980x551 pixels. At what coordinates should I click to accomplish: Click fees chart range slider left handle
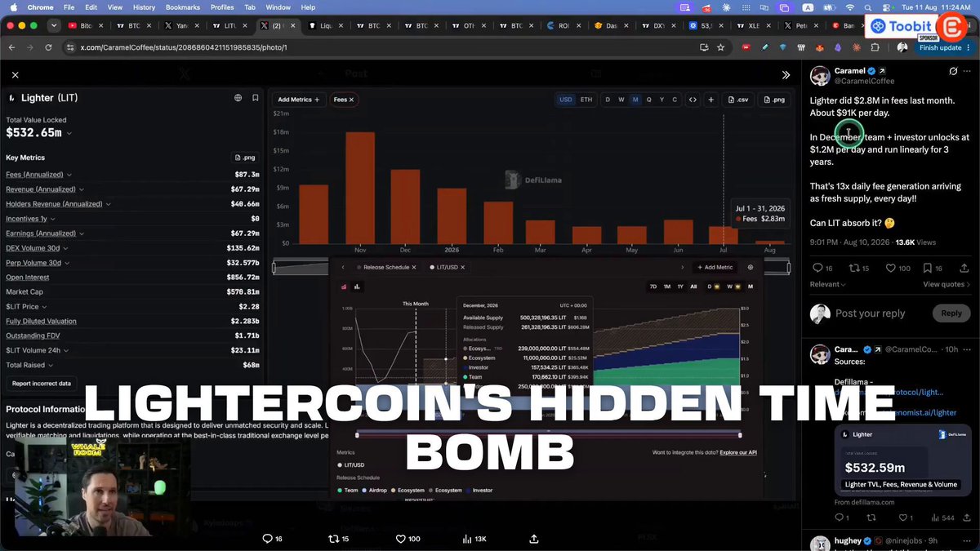274,267
